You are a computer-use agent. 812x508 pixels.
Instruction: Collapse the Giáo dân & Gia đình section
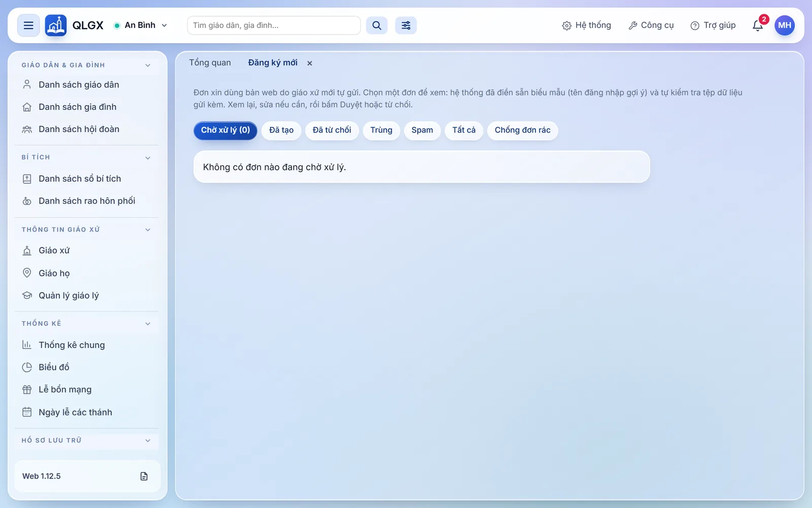pyautogui.click(x=148, y=65)
